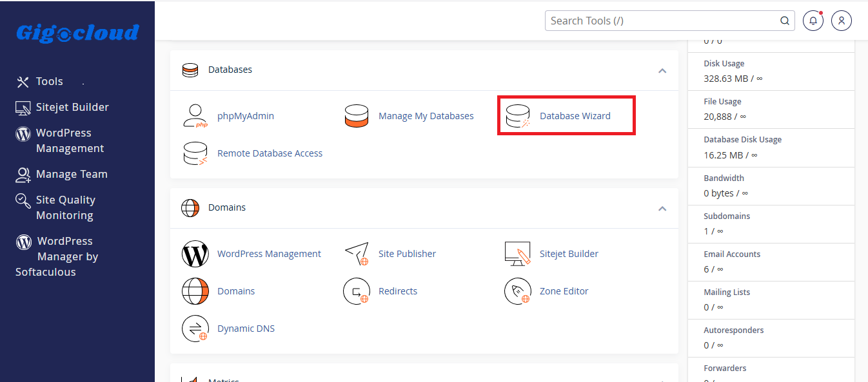Open the WordPress Management icon in Domains
The height and width of the screenshot is (382, 868).
195,254
